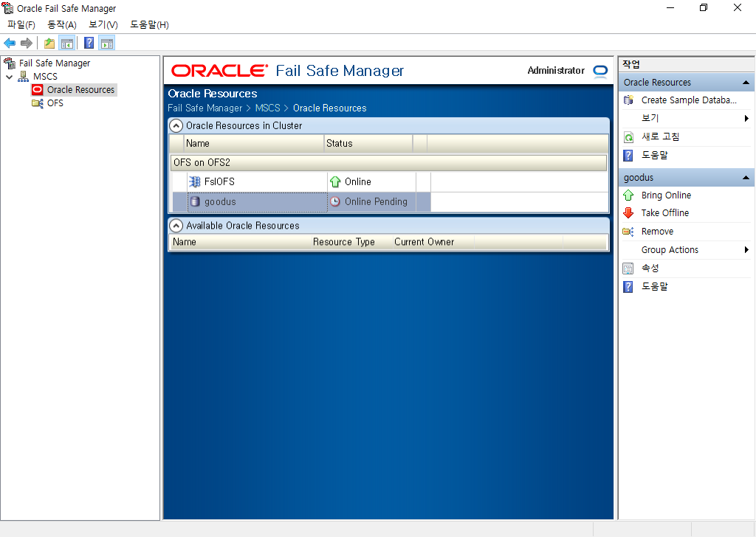Click the red Oracle Resources tree icon
The height and width of the screenshot is (537, 756).
37,89
